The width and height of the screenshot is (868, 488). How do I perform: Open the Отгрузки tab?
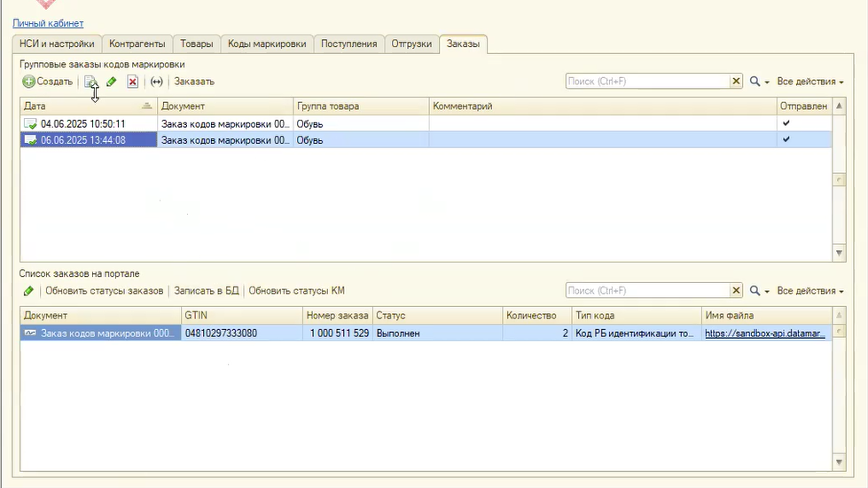coord(411,43)
